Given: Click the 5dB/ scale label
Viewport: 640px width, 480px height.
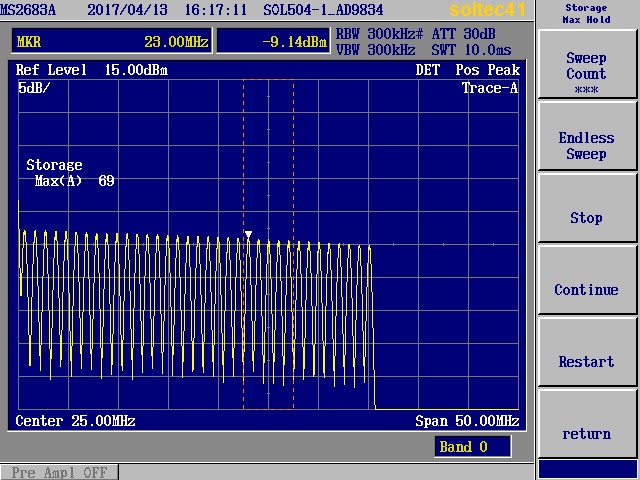Looking at the screenshot, I should (33, 88).
